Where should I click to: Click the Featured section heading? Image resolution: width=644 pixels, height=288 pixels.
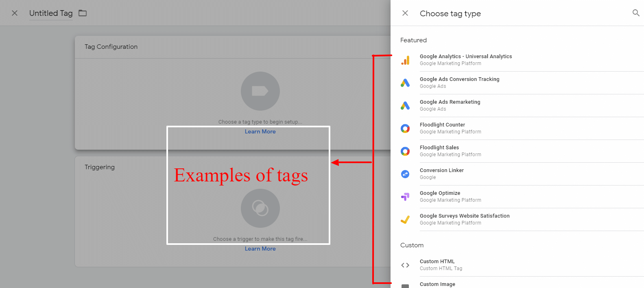pyautogui.click(x=413, y=40)
